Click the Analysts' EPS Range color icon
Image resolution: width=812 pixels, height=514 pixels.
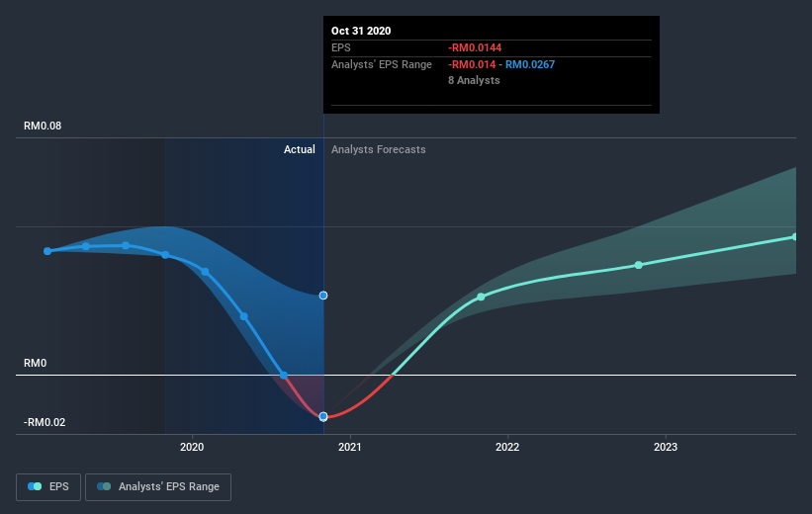pos(104,486)
